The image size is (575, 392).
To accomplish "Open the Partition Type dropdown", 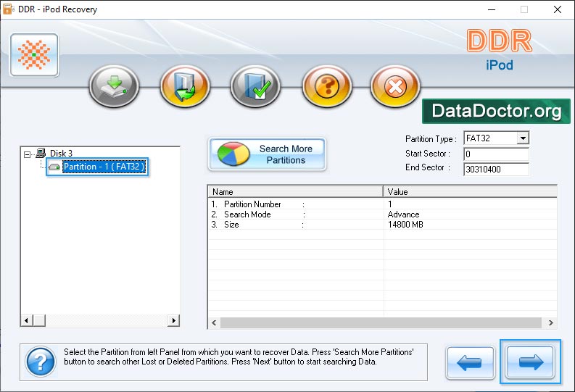I will coord(523,138).
